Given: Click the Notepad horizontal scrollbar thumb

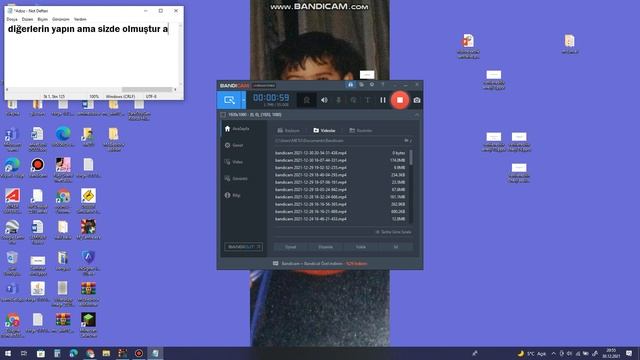Looking at the screenshot, I should tap(147, 89).
